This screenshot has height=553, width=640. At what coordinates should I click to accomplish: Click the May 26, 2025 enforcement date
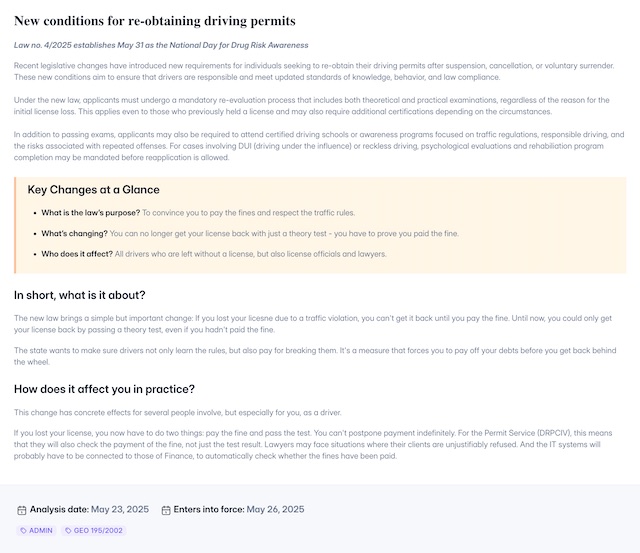(x=275, y=510)
